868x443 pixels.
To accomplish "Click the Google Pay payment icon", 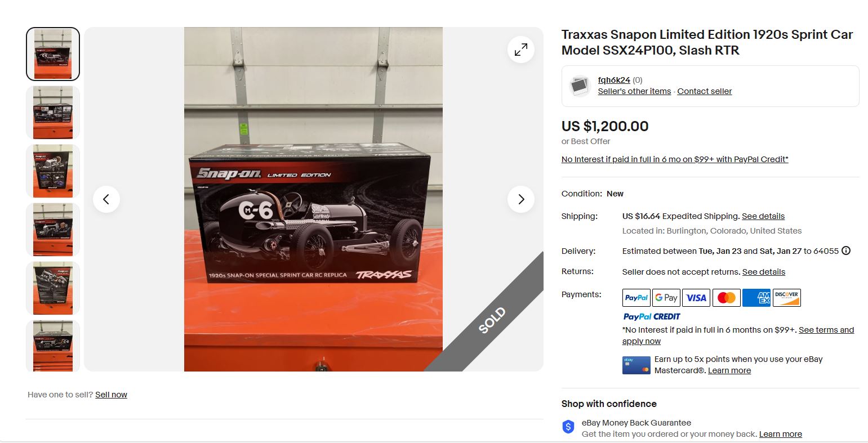I will click(666, 298).
